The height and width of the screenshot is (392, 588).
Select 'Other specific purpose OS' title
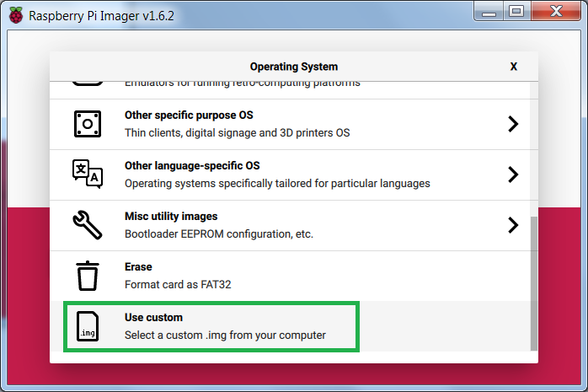point(189,115)
